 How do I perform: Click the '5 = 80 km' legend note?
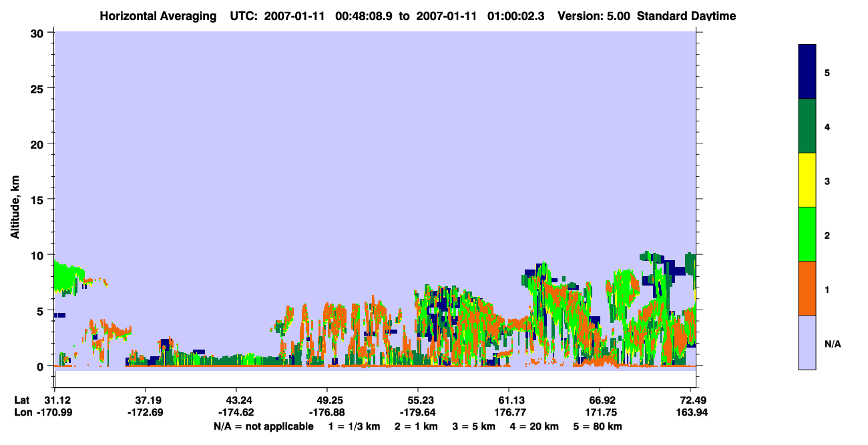point(598,426)
